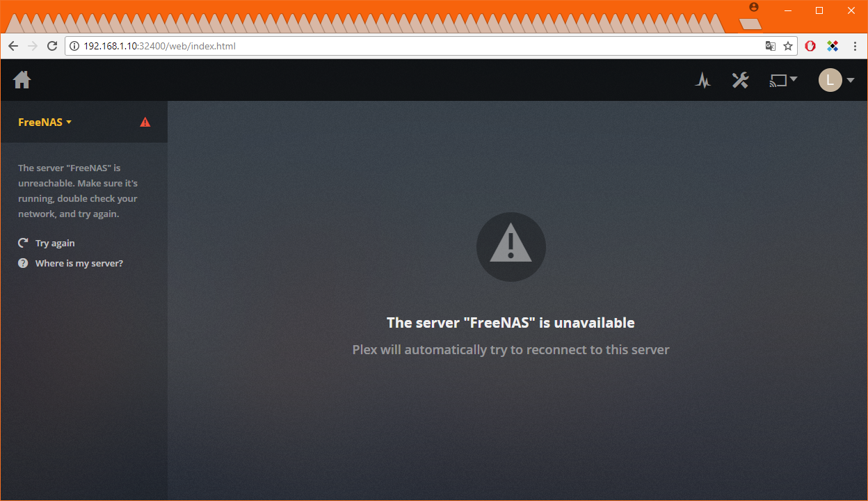Click the question mark help icon
This screenshot has width=868, height=501.
[x=23, y=263]
